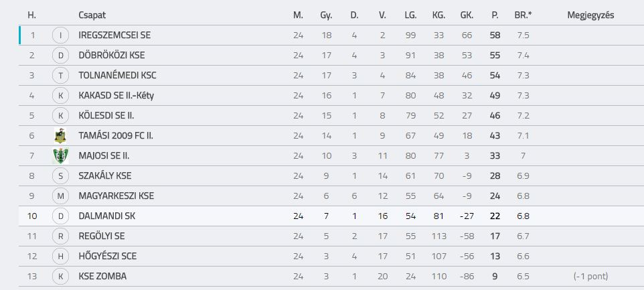Open the KAKASD SE II.-Kéty team page
The image size is (644, 290).
coord(116,96)
